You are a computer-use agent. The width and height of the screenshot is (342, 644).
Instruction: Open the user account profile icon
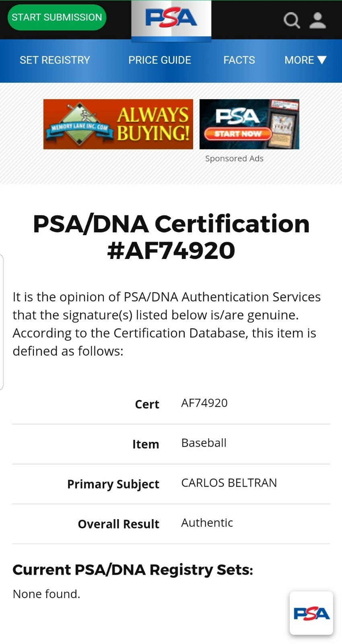(317, 20)
